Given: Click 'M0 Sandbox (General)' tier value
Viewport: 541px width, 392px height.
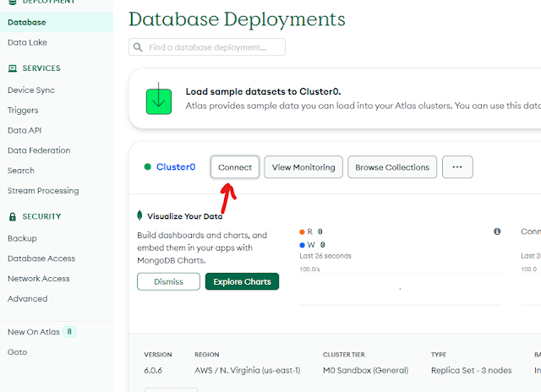Looking at the screenshot, I should pyautogui.click(x=365, y=371).
